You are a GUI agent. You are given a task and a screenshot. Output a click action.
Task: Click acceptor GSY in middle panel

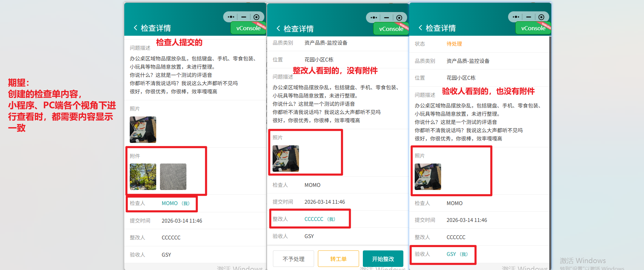(x=309, y=236)
